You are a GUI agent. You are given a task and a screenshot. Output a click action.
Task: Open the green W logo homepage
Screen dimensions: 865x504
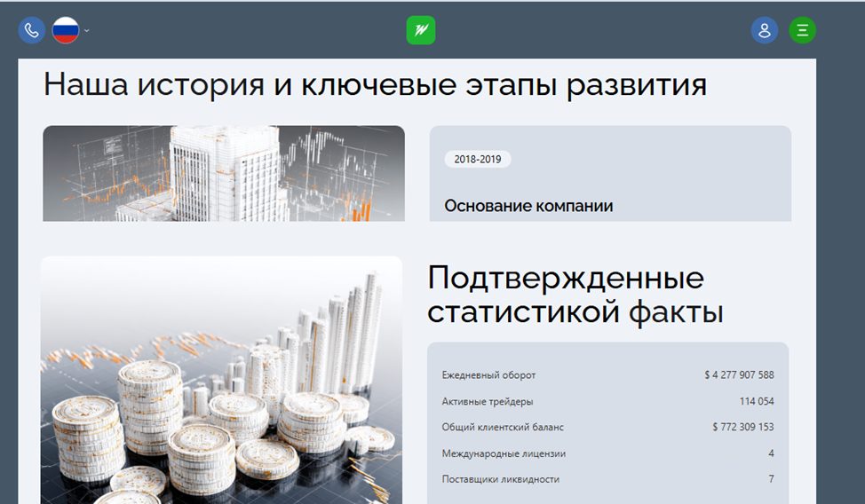click(x=421, y=30)
